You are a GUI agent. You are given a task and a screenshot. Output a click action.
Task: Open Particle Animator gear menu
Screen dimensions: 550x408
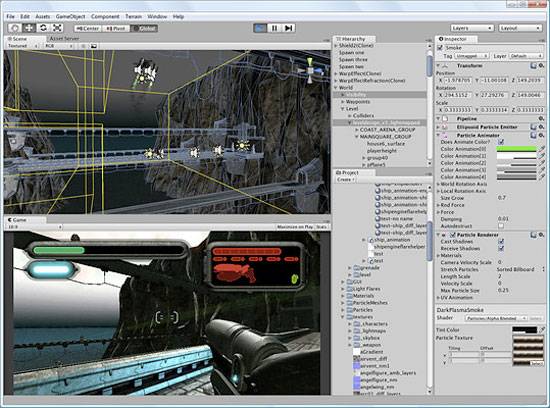coord(541,135)
